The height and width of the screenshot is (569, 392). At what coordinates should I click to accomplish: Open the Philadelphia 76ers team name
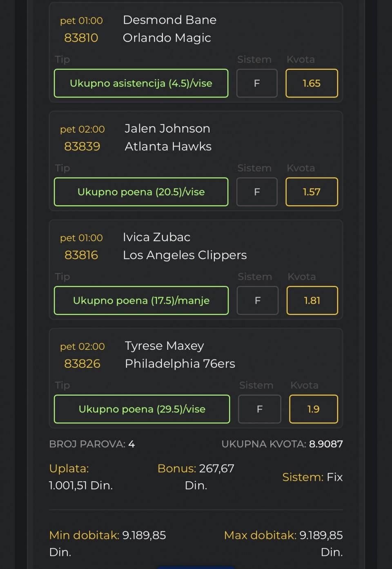point(180,364)
